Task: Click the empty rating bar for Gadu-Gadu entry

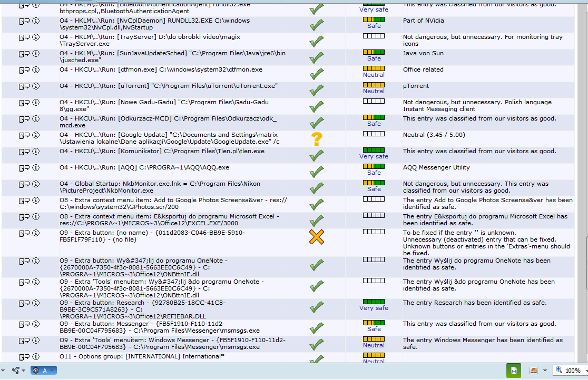Action: click(374, 101)
